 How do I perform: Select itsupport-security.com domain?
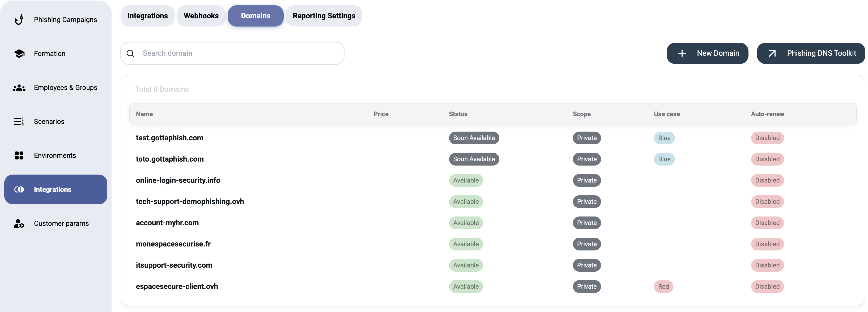point(174,265)
